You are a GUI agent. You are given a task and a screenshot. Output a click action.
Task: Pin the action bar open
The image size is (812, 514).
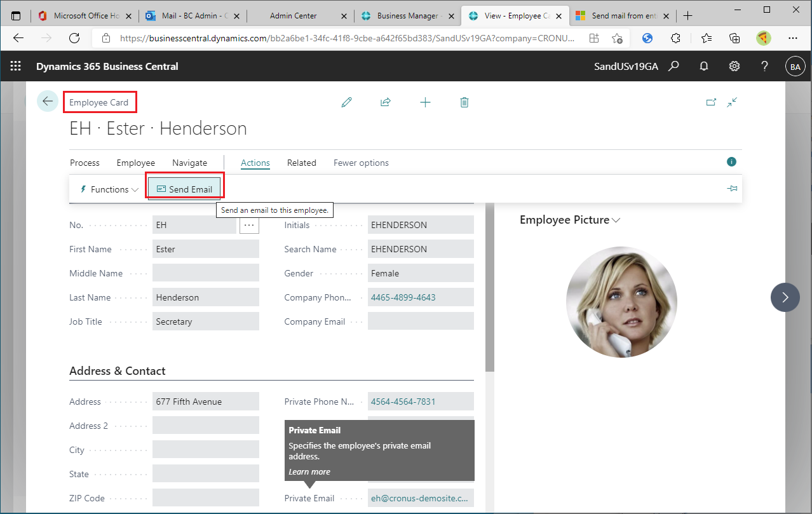[x=732, y=188]
